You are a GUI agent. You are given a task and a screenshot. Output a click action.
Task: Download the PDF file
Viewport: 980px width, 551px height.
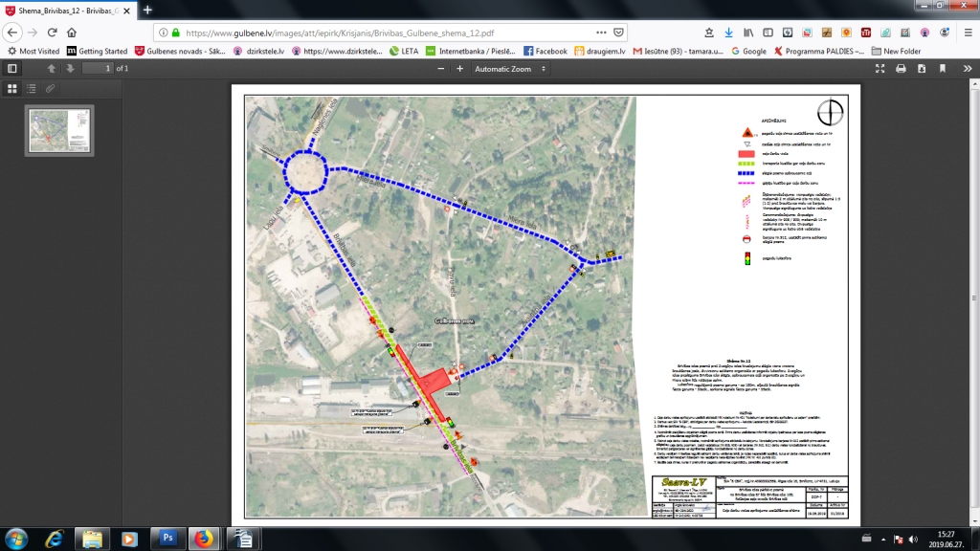pos(922,69)
